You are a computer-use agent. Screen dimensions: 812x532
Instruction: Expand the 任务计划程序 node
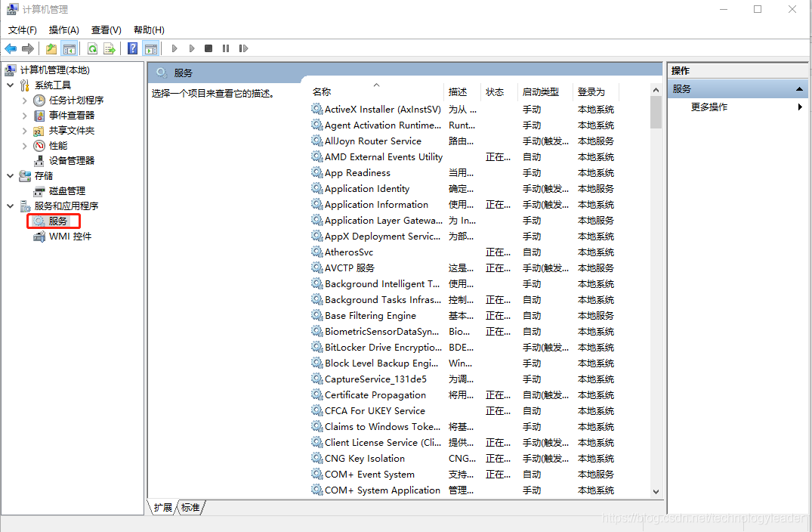point(24,101)
